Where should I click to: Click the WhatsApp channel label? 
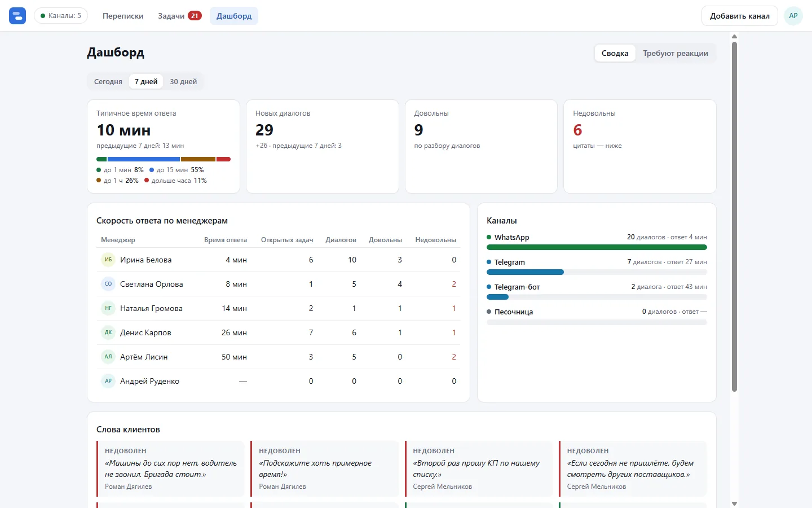511,237
